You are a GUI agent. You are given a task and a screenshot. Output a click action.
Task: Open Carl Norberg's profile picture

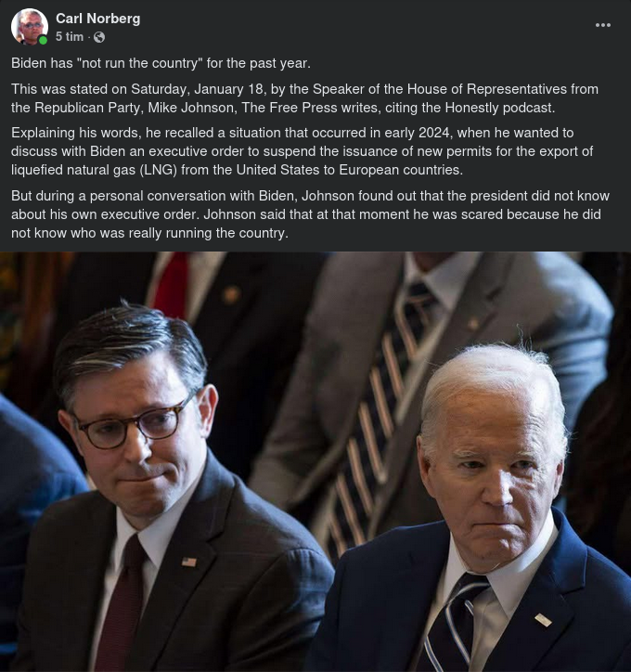pyautogui.click(x=29, y=27)
